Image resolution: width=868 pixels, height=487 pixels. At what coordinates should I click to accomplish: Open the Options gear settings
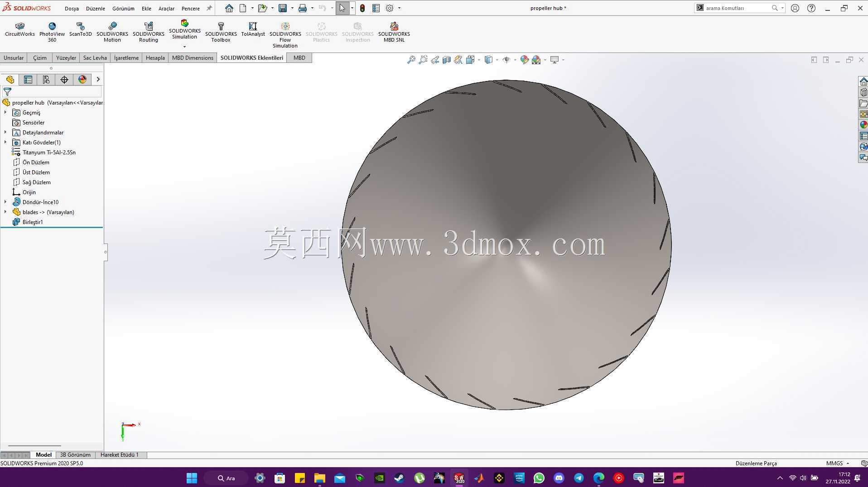click(390, 8)
